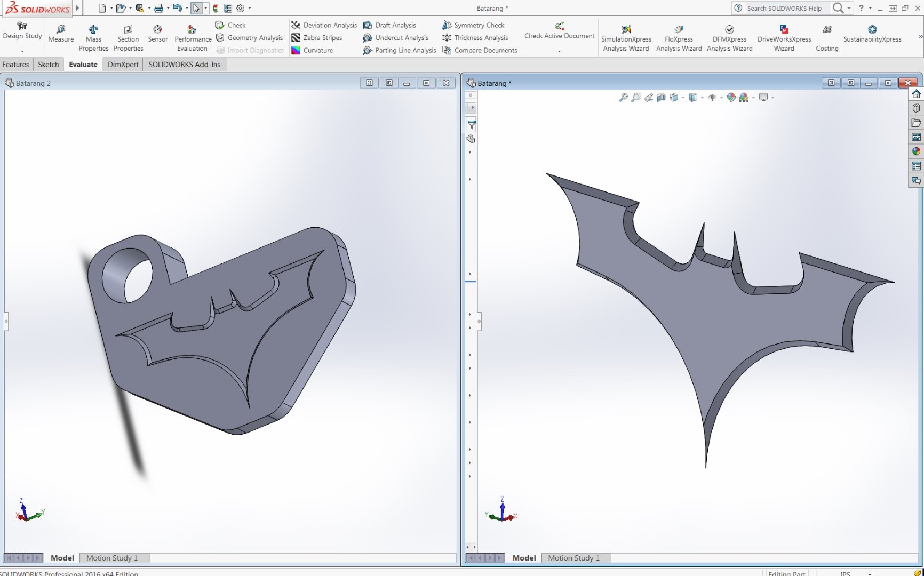
Task: Open Undercut Analysis
Action: coord(396,38)
